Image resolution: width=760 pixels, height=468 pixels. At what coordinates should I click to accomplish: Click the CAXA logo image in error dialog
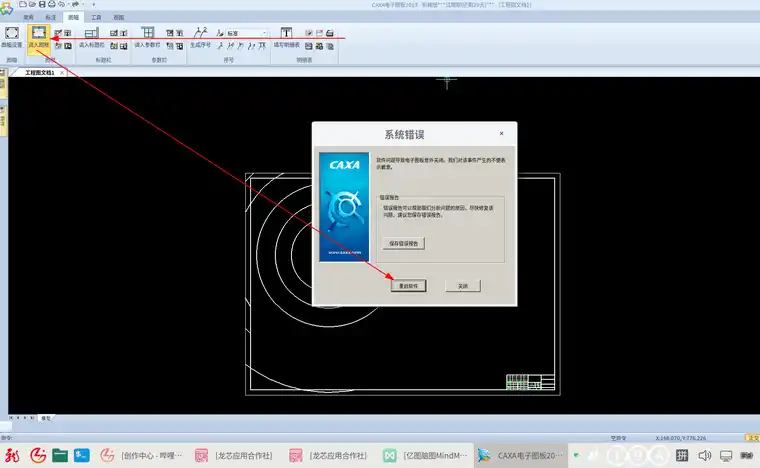pos(344,207)
